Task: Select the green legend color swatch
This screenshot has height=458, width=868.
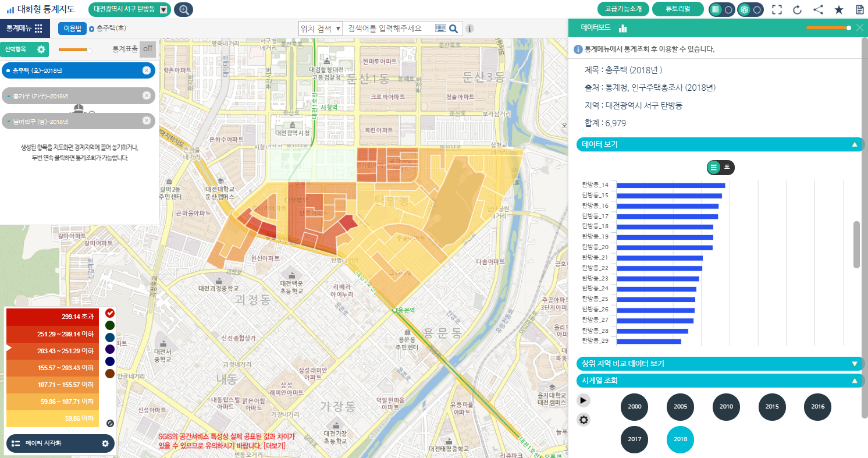Action: (x=109, y=325)
